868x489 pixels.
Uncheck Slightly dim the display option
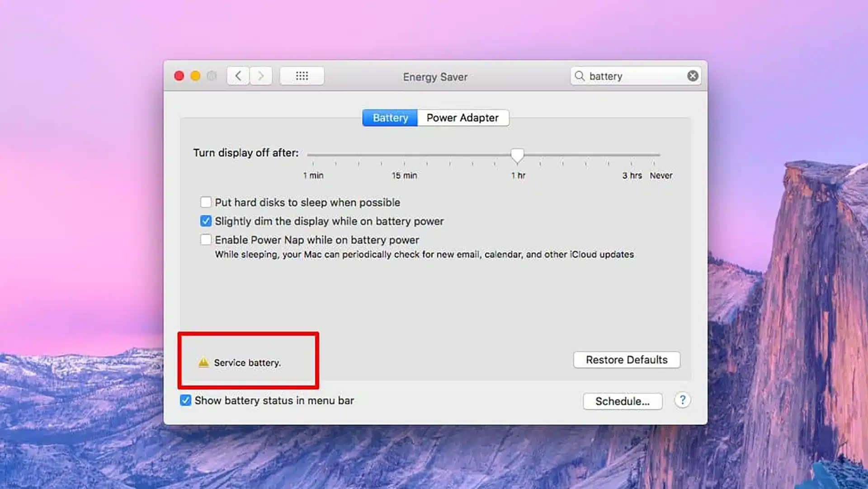click(206, 221)
